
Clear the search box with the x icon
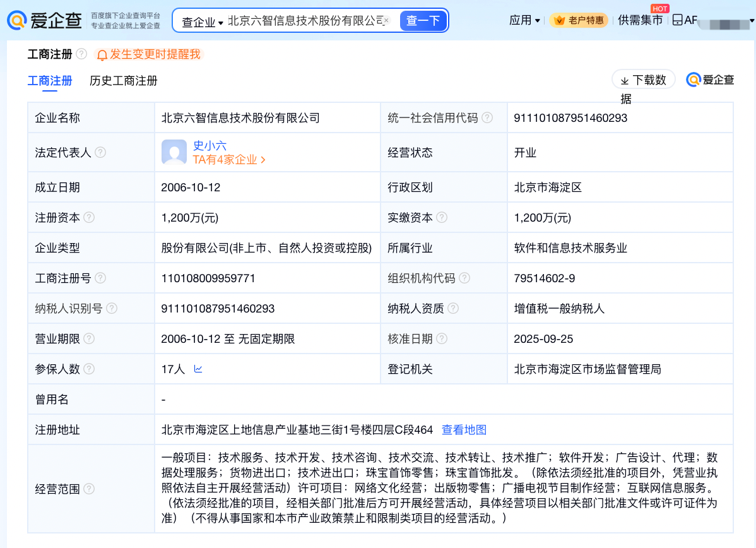coord(386,21)
